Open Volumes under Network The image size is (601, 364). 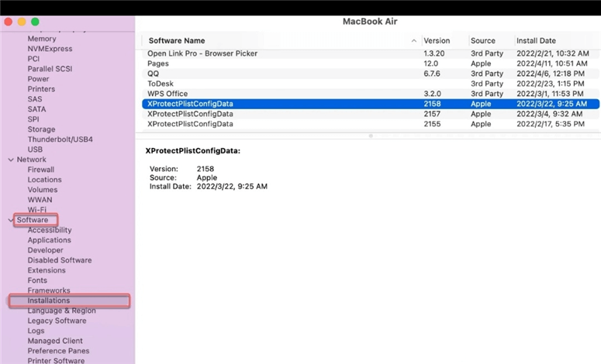click(x=43, y=190)
